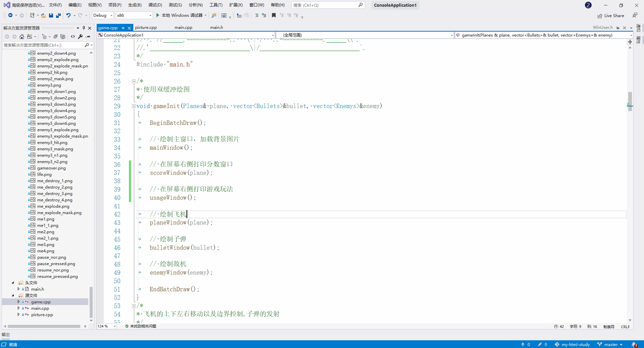Screen dimensions: 644x348
Task: Click the Save All icon
Action: 58,15
